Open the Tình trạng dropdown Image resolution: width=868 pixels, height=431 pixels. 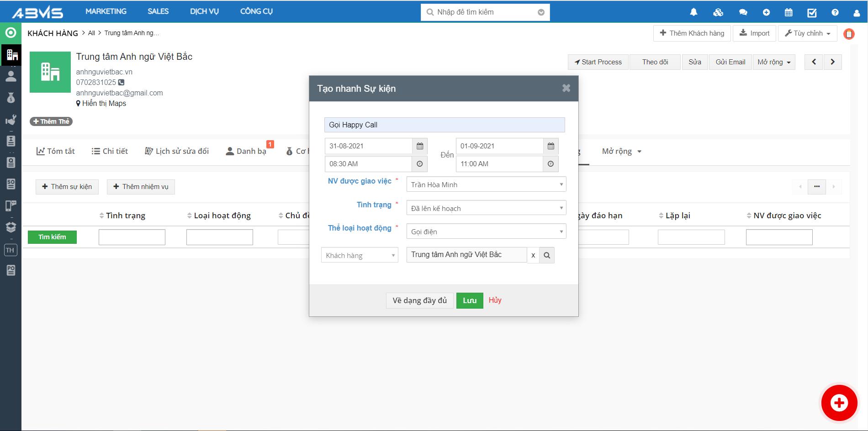tap(486, 208)
